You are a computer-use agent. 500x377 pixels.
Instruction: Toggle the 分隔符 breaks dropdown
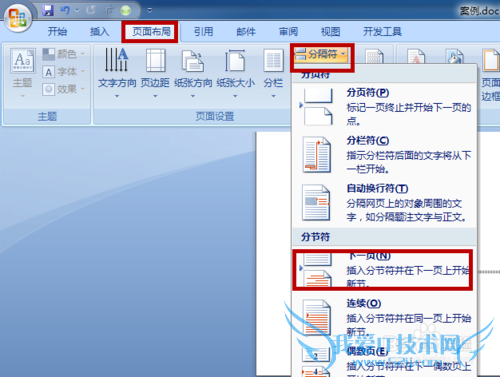point(322,54)
